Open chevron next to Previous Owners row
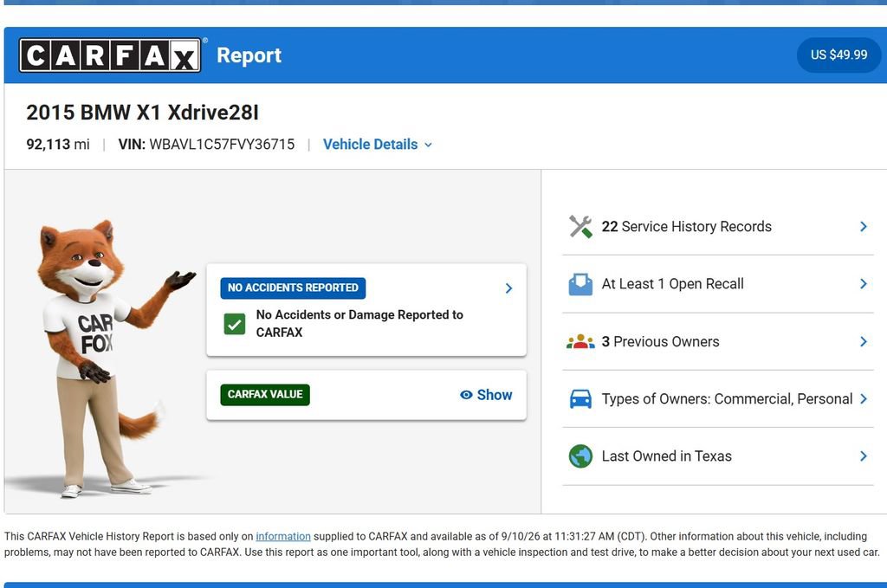Image resolution: width=887 pixels, height=588 pixels. pos(864,341)
